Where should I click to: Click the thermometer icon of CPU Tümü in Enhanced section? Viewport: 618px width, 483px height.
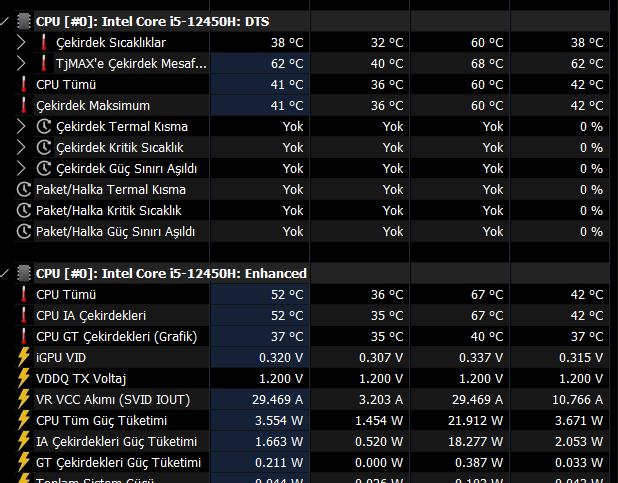24,295
